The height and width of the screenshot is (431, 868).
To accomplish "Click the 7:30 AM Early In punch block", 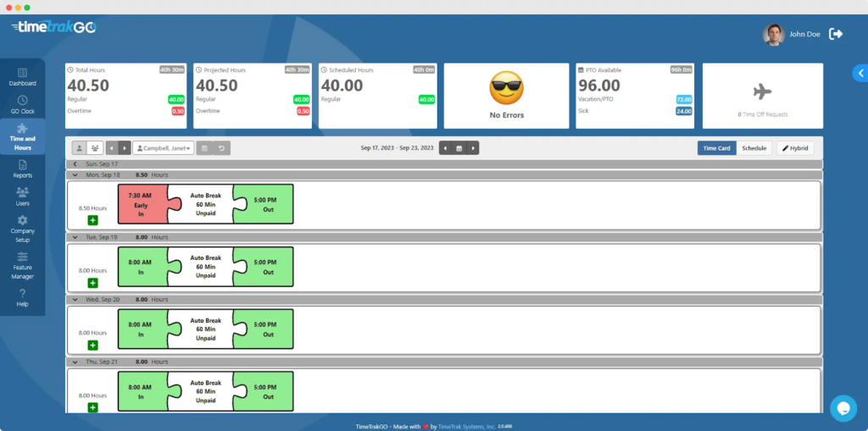I will tap(141, 204).
